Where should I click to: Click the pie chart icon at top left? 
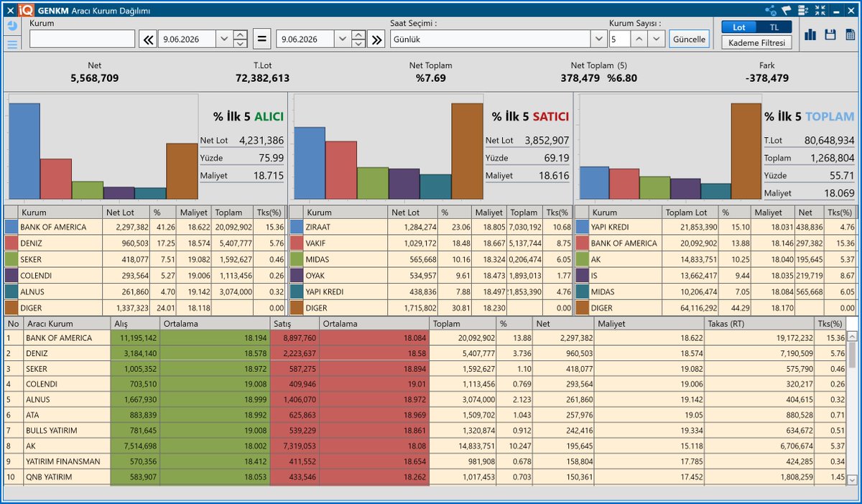coord(12,26)
